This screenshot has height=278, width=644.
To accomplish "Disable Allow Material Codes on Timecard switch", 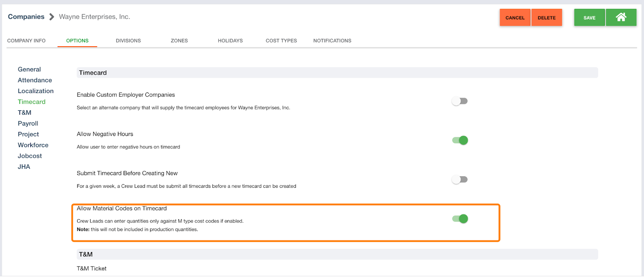I will click(460, 218).
